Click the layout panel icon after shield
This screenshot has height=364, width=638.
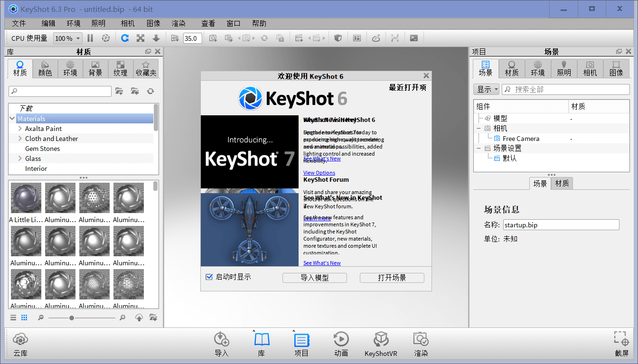357,38
